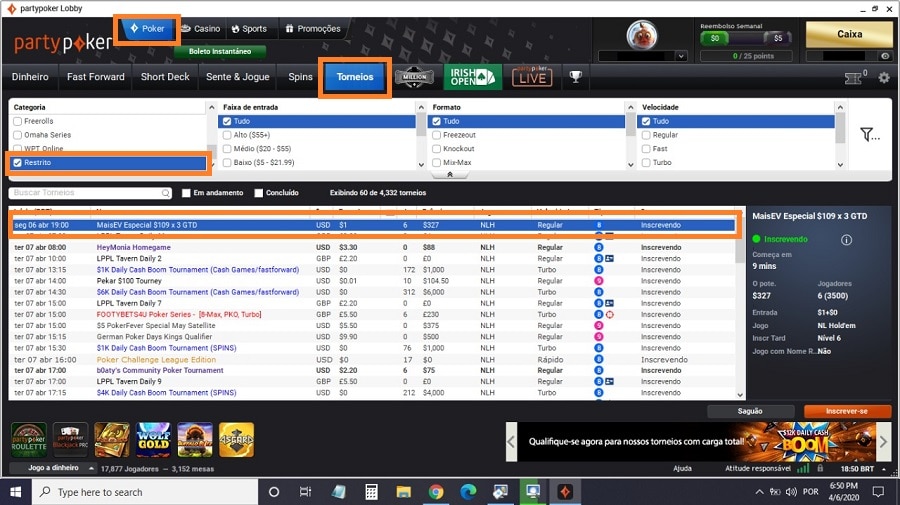Viewport: 900px width, 505px height.
Task: Toggle the Concluído checkbox
Action: pos(259,193)
